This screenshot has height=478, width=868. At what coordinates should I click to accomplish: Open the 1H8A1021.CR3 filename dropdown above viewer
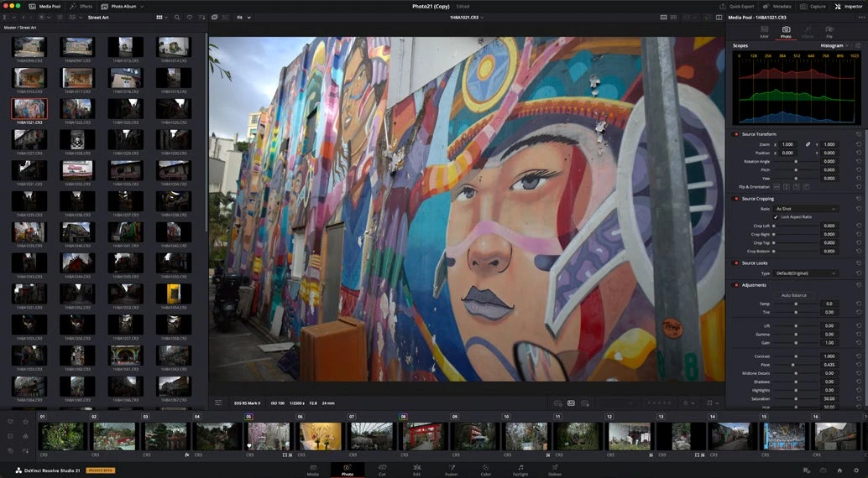(x=466, y=17)
